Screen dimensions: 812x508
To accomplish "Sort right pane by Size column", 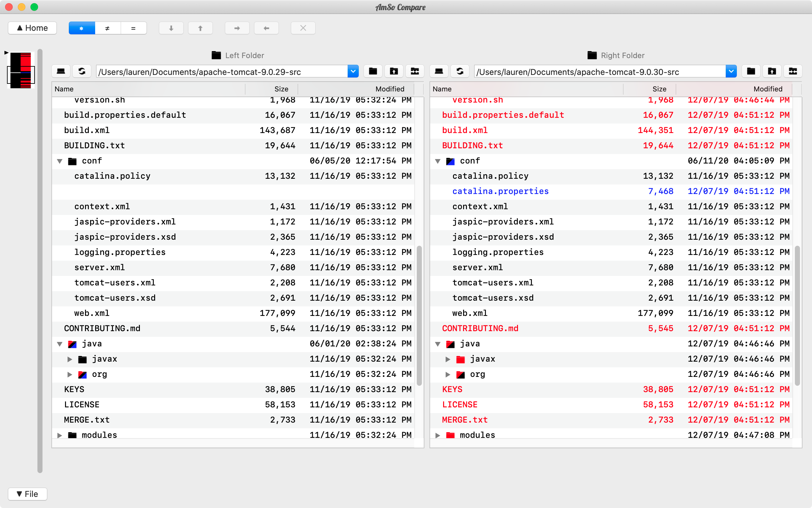I will [650, 89].
